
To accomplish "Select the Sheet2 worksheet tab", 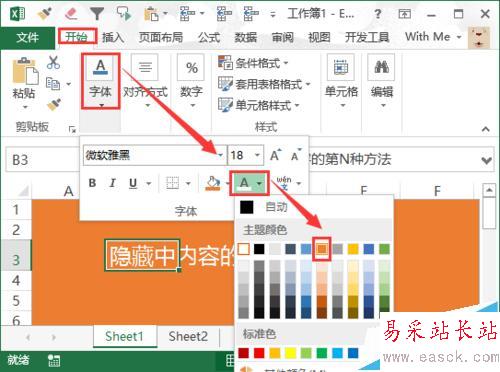I will pos(188,336).
